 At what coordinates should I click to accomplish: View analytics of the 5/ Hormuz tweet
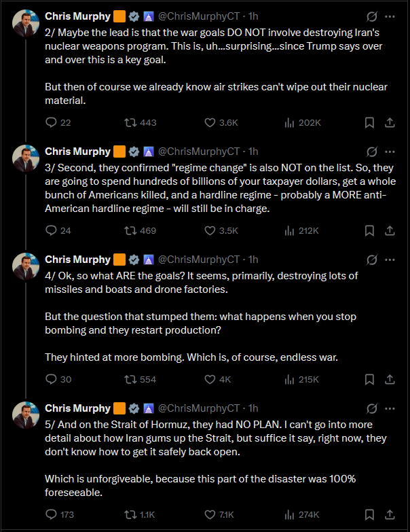coord(288,514)
